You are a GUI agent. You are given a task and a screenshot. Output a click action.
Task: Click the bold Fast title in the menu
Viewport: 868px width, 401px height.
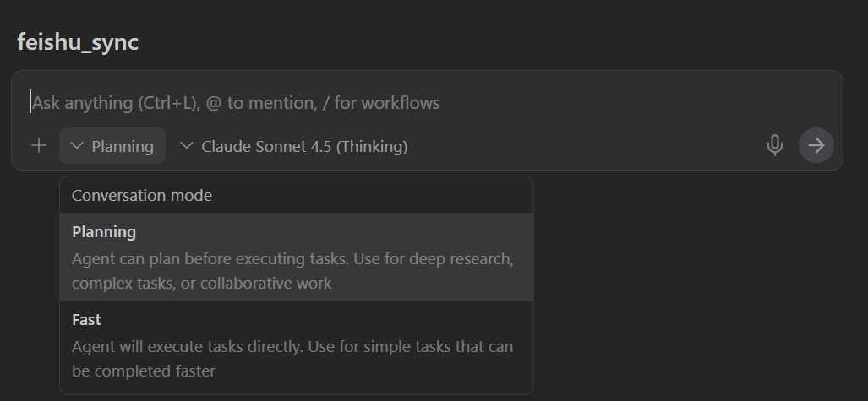[86, 320]
